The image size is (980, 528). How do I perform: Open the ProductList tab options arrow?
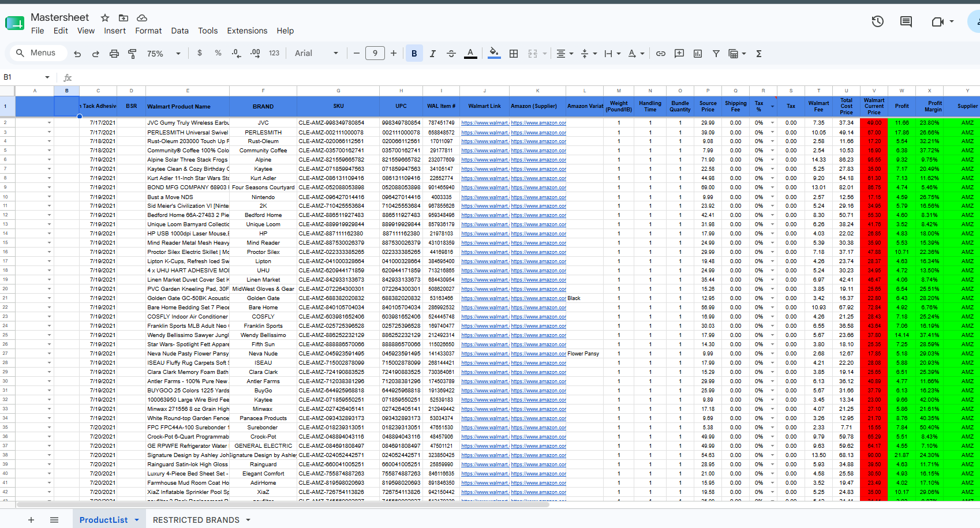tap(137, 520)
